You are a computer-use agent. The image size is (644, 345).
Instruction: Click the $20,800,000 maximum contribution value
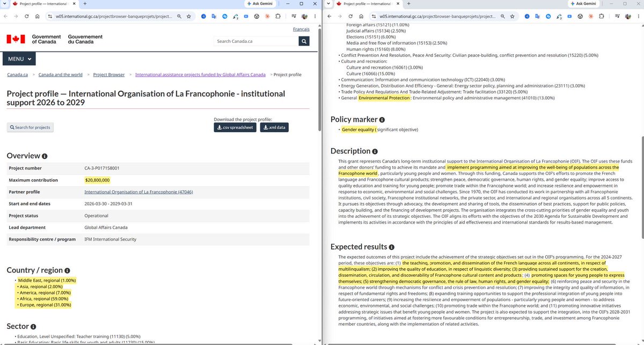tap(97, 180)
